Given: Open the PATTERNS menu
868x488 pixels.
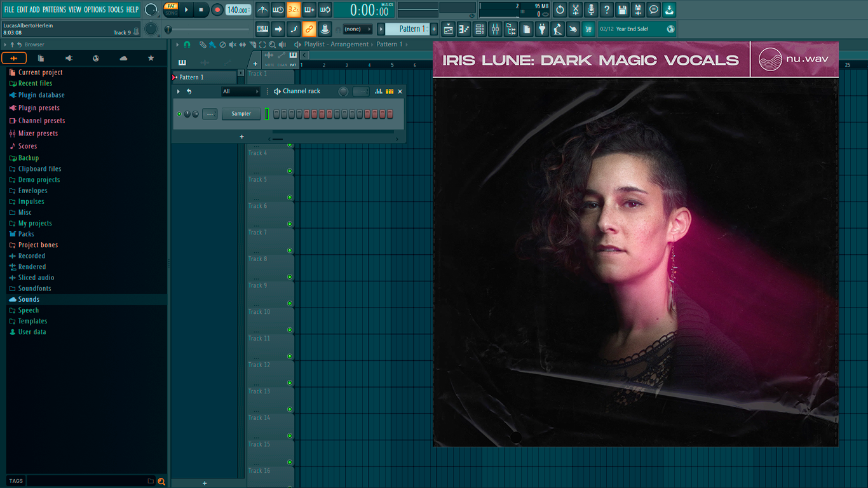Looking at the screenshot, I should click(x=54, y=10).
